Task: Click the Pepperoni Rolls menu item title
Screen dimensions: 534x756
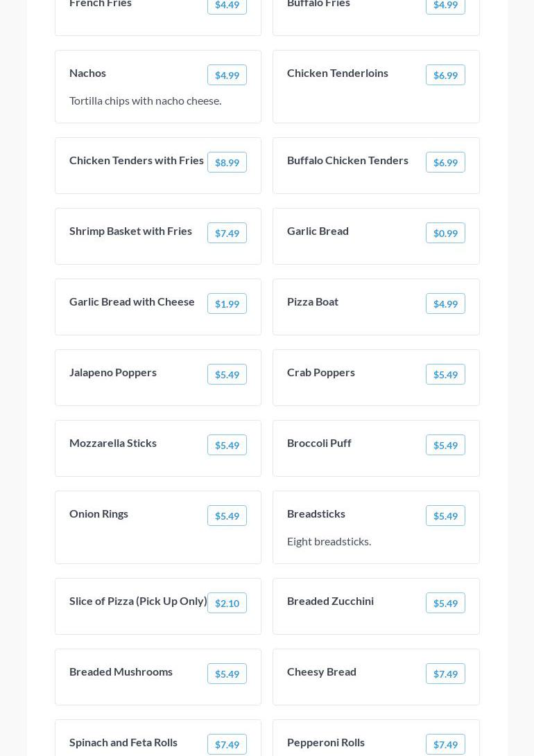Action: (326, 743)
